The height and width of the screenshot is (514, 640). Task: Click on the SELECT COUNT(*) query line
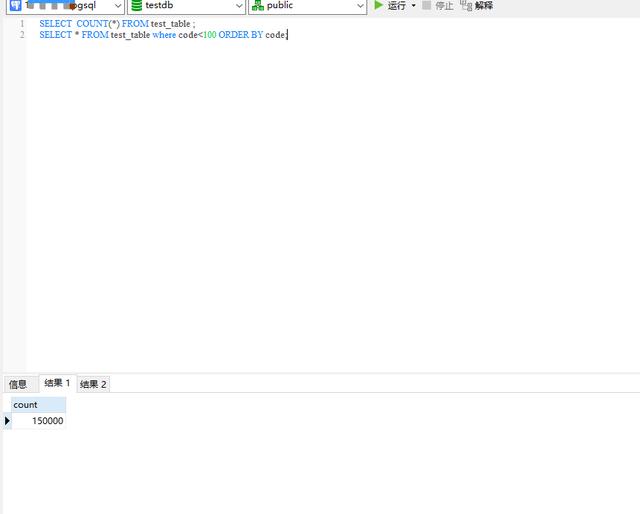(x=117, y=24)
